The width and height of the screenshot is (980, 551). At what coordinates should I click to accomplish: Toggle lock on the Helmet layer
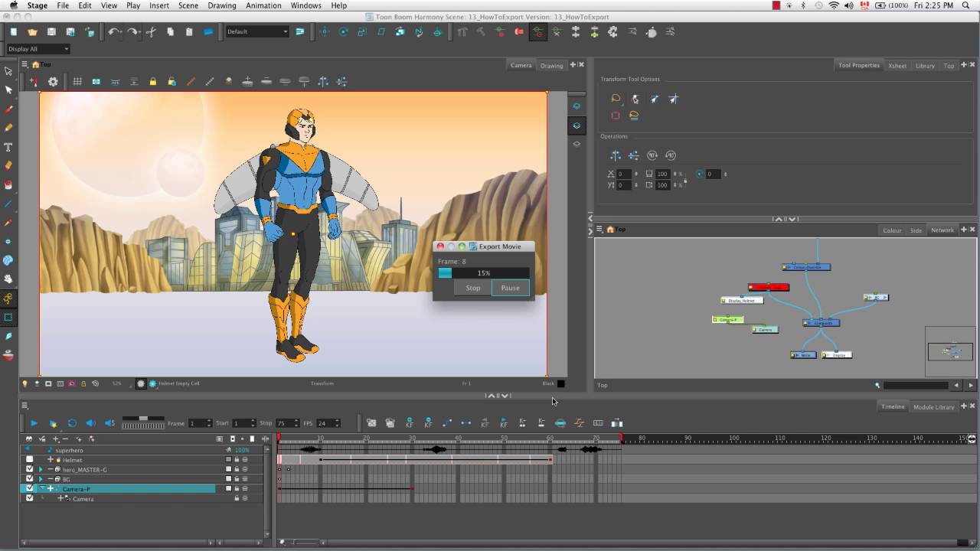tap(237, 460)
